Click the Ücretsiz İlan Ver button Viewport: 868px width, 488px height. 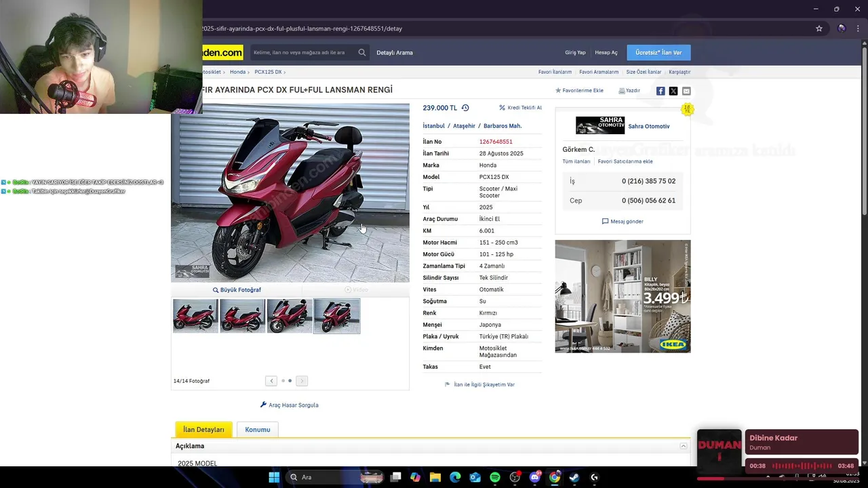point(658,52)
